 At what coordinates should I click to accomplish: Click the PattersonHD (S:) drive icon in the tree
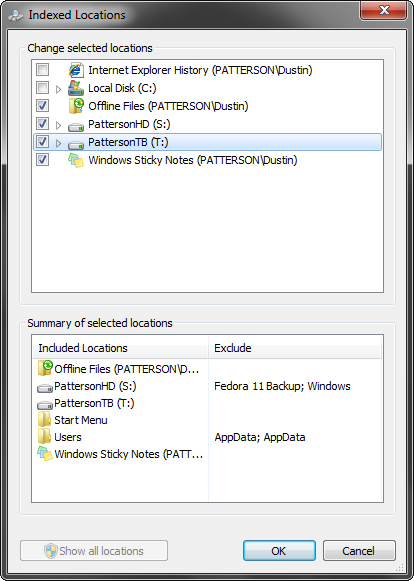point(76,126)
